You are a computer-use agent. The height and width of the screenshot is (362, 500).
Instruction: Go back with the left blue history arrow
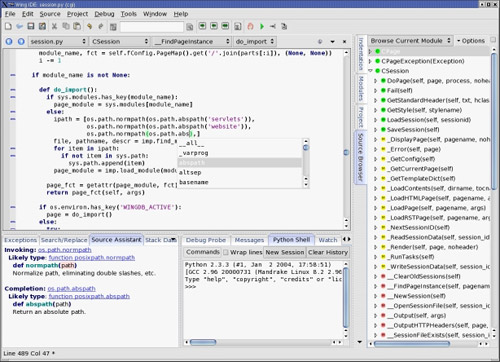pos(9,41)
